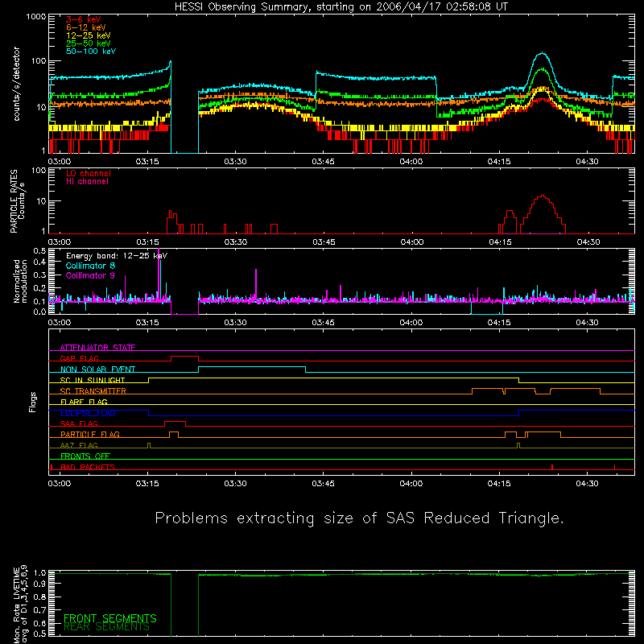This screenshot has width=644, height=644.
Task: Click the cyan 50-100 keV peak near 04:22
Action: [x=543, y=54]
